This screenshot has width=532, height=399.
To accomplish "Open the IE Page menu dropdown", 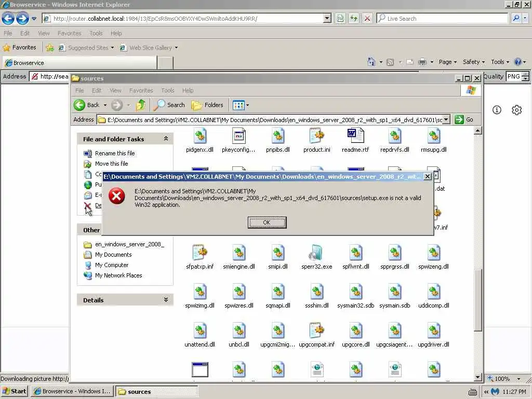I will point(447,62).
